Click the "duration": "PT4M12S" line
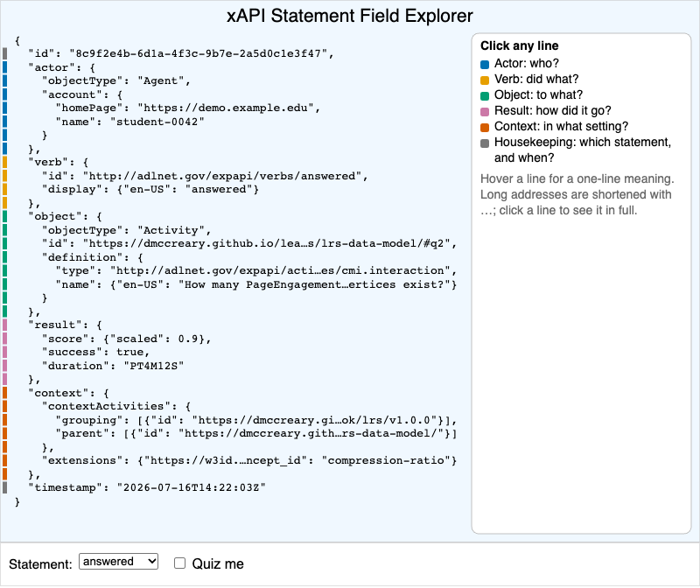 [x=113, y=366]
